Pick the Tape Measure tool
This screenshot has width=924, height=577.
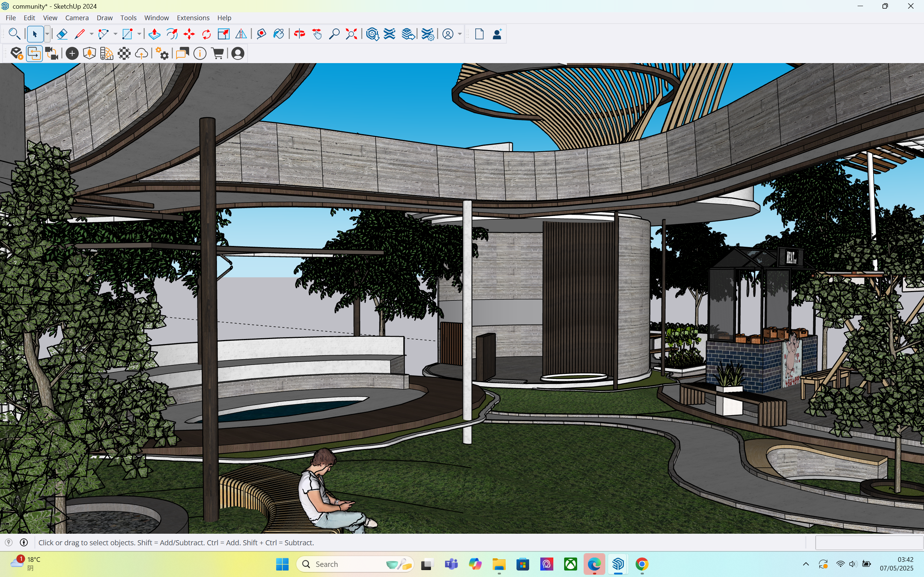262,34
